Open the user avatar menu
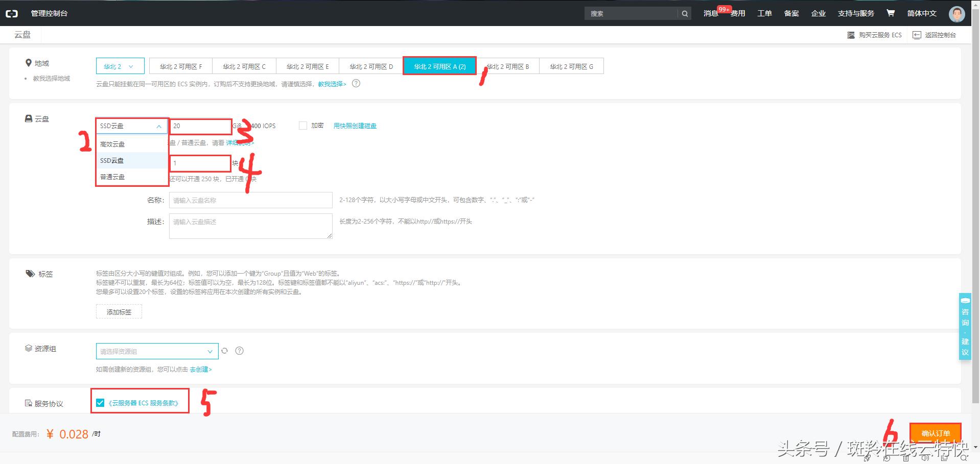This screenshot has width=980, height=464. click(956, 14)
